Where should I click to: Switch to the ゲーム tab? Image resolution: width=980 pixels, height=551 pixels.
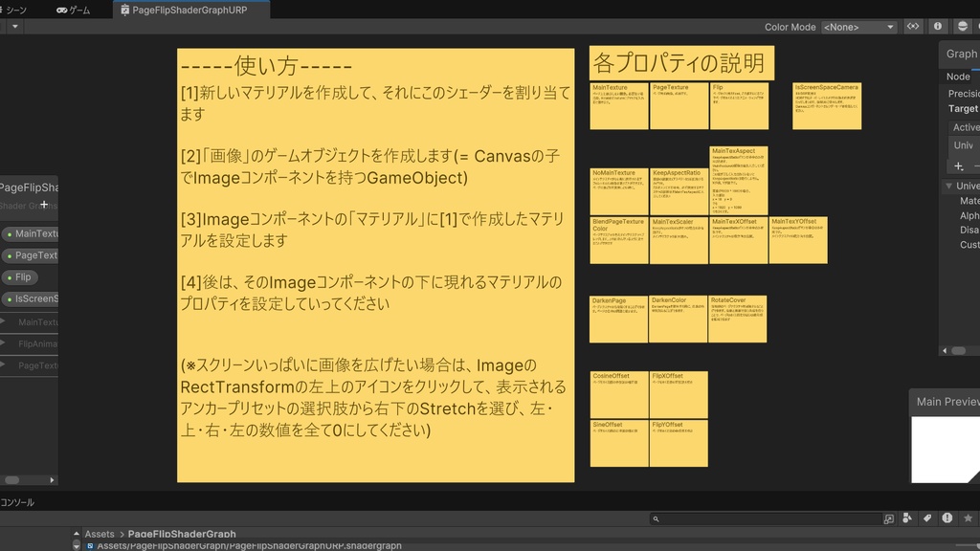(73, 10)
